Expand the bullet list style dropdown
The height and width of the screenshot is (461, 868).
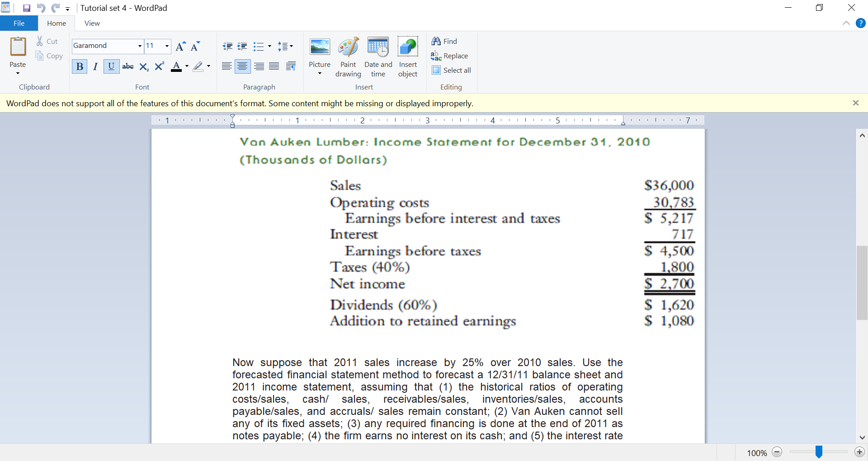[x=269, y=46]
